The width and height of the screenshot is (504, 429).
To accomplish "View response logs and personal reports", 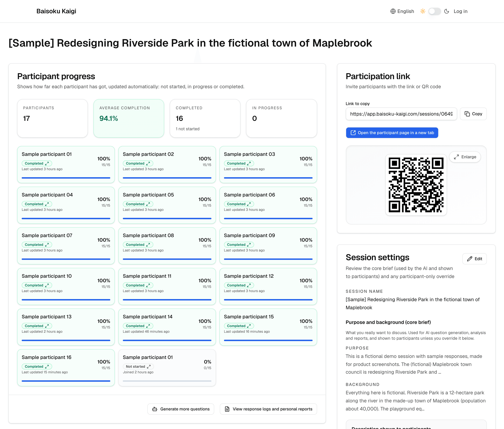I will 268,409.
